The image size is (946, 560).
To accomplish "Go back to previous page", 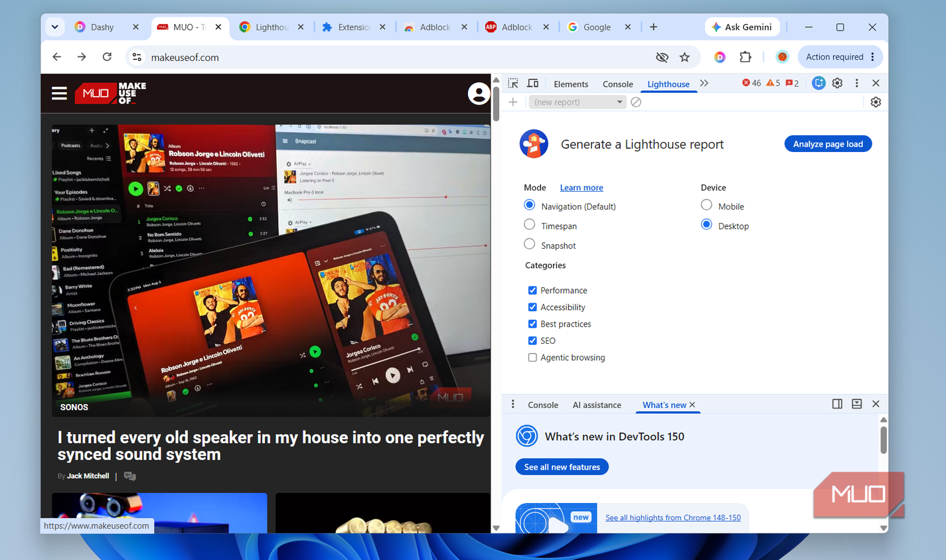I will [x=56, y=57].
